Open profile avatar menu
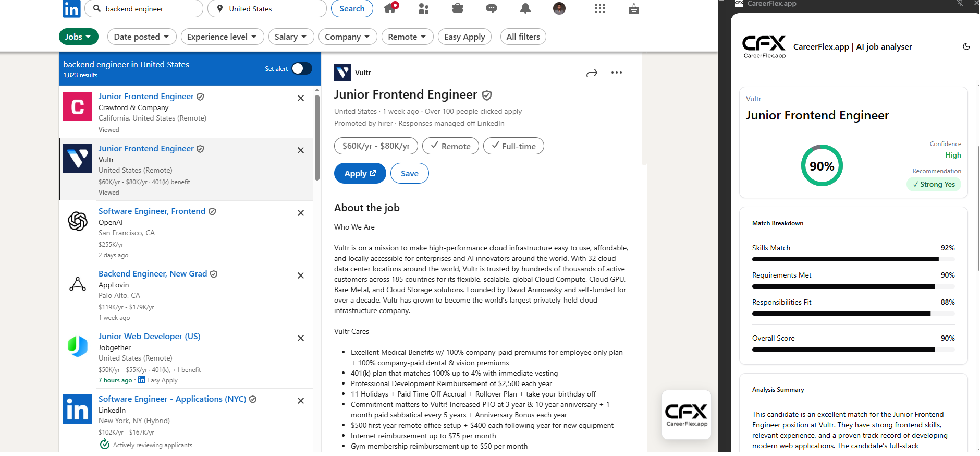 559,8
